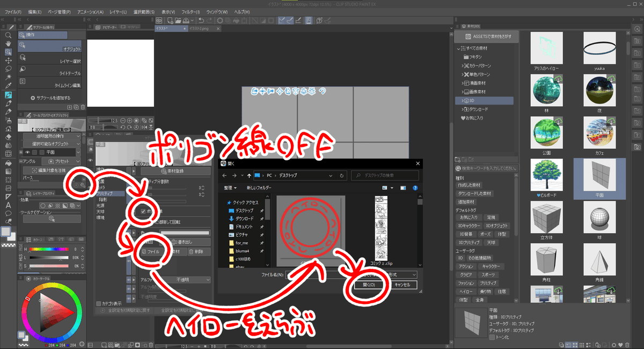Toggle eye icon in アルファ row
The image size is (644, 349).
tap(128, 280)
